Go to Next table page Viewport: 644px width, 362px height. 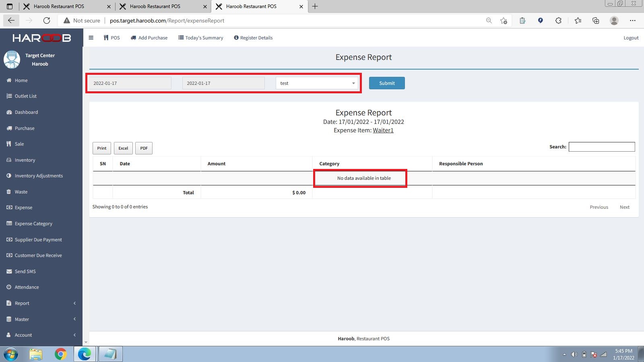[x=624, y=207]
